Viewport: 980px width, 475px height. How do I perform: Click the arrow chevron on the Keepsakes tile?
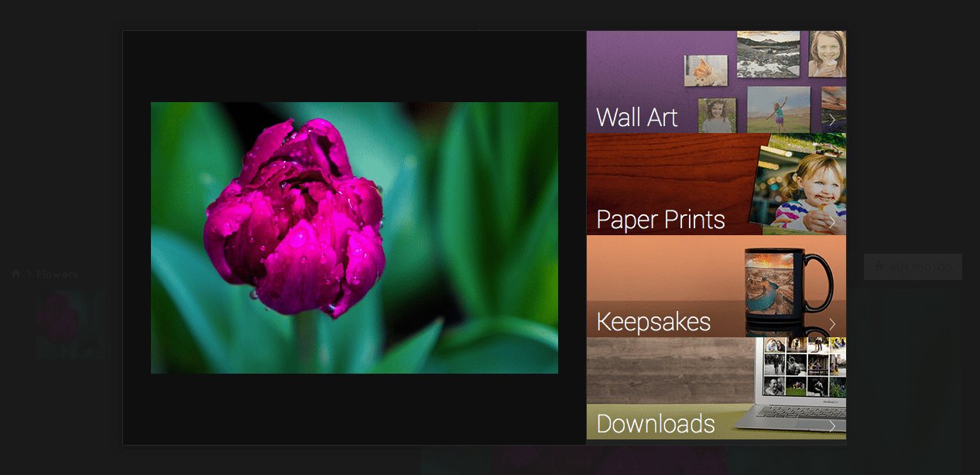(x=832, y=324)
